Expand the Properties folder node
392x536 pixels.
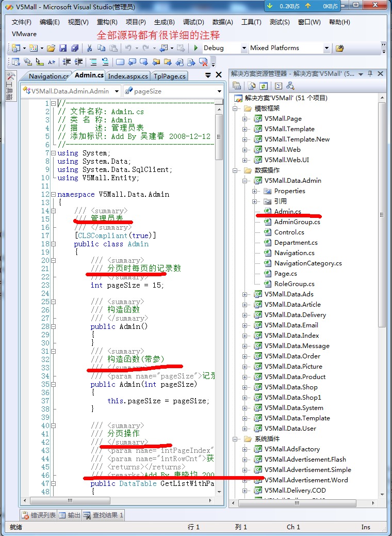(255, 191)
